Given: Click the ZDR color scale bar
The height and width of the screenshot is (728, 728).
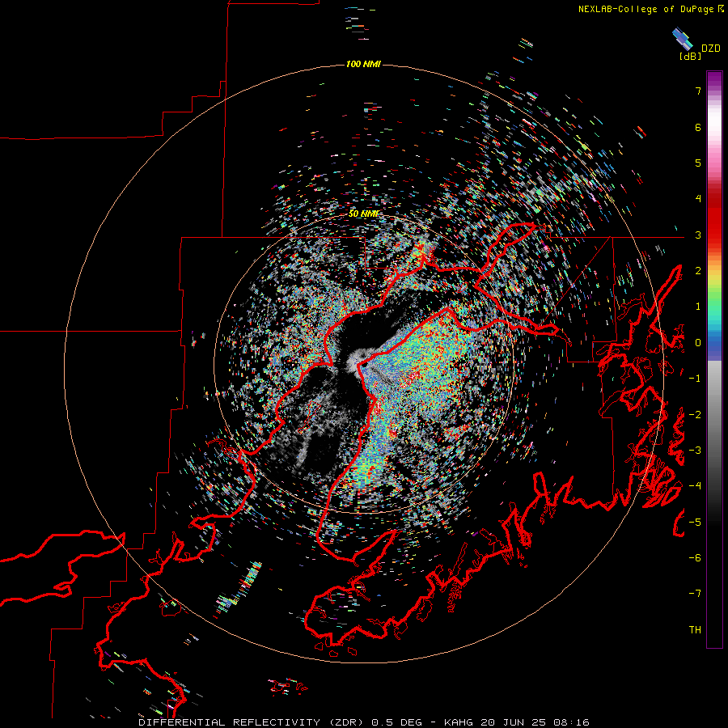Looking at the screenshot, I should (x=714, y=359).
